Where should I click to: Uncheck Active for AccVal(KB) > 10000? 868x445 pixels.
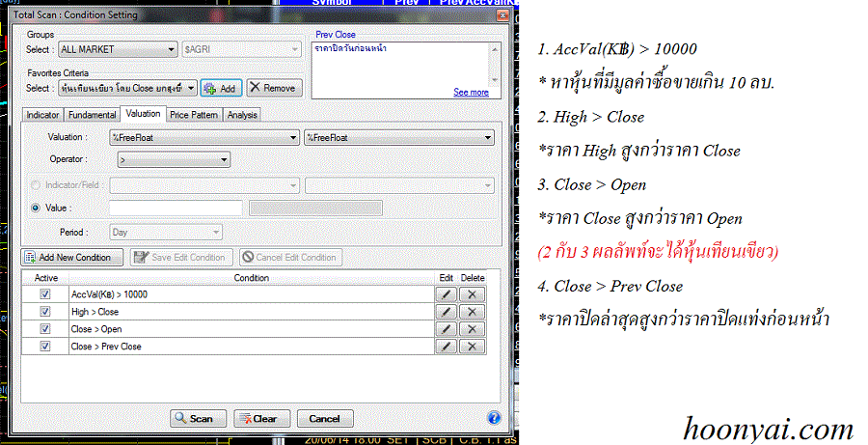(x=45, y=294)
